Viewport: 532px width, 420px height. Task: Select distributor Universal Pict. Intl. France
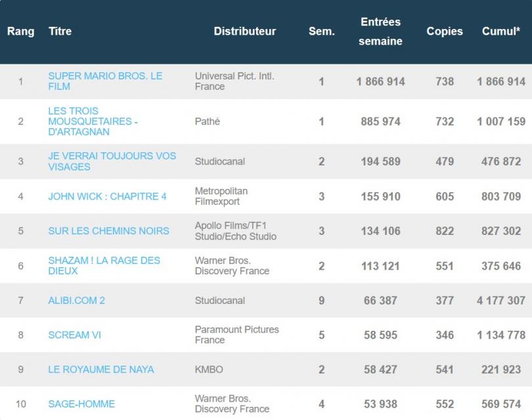click(234, 81)
